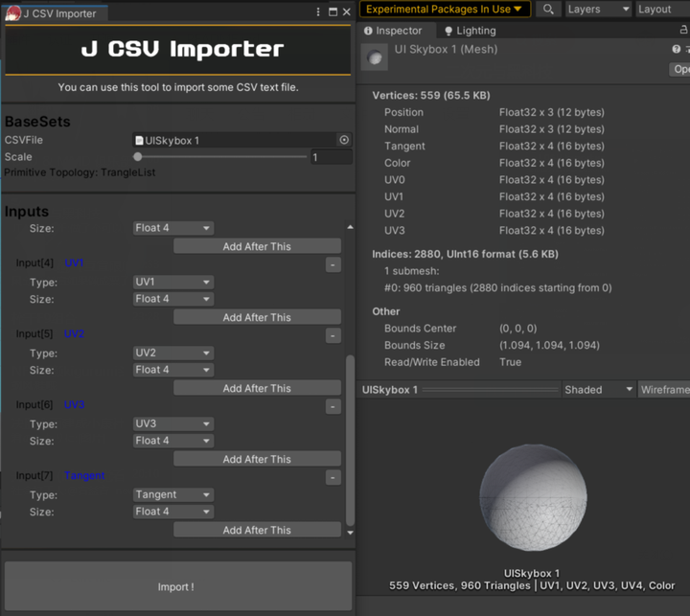This screenshot has width=690, height=616.
Task: Click the blue UV1 input label
Action: coord(74,262)
